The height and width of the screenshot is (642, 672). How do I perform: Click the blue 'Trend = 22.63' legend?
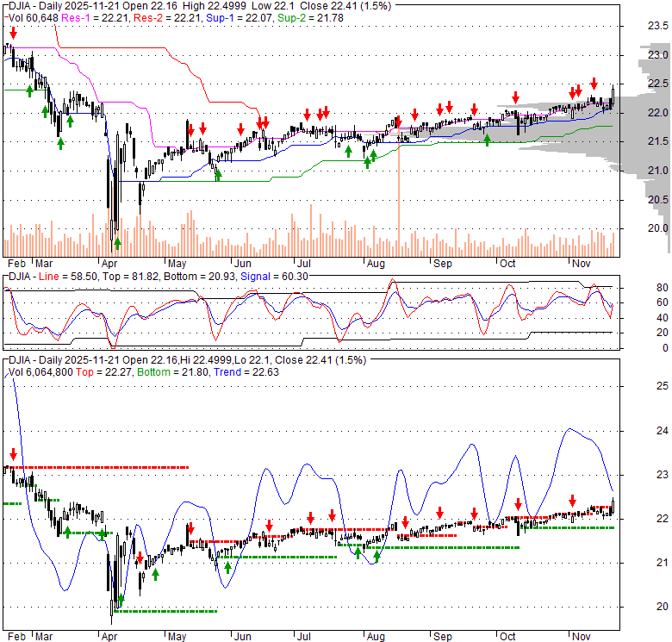[246, 372]
